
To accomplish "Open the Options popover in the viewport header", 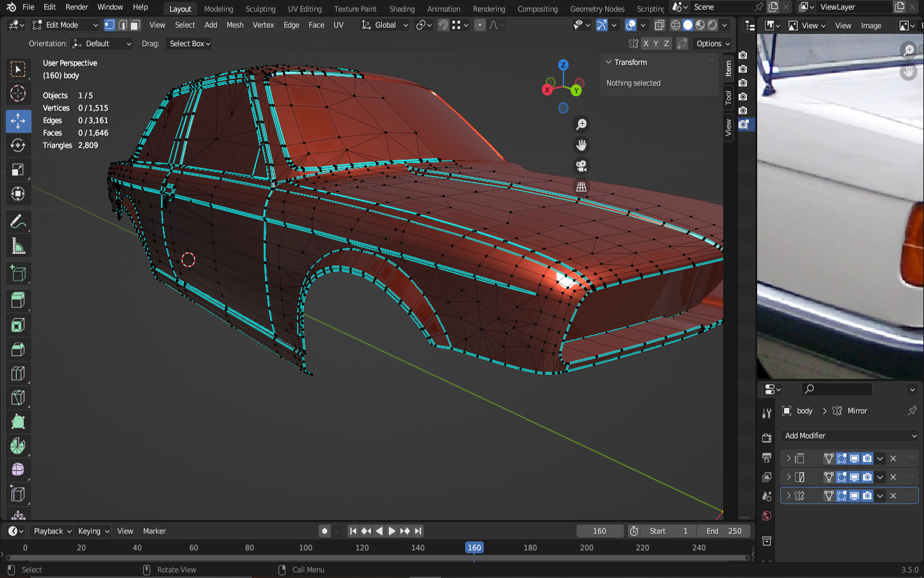I will [713, 44].
